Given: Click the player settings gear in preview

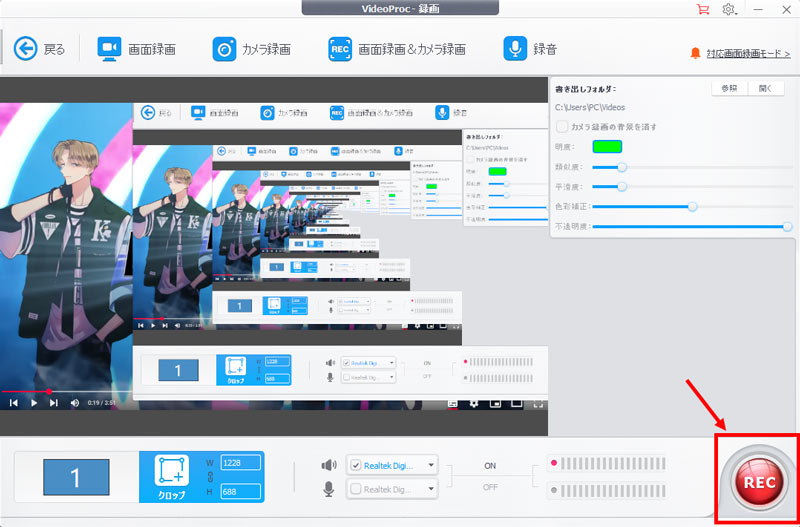Looking at the screenshot, I should click(474, 403).
